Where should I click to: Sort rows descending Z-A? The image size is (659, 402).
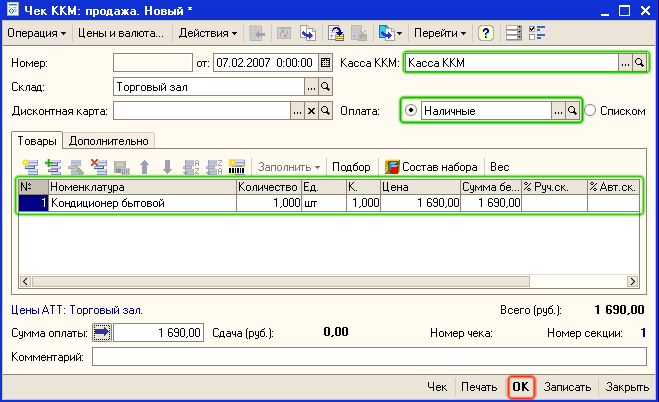(214, 167)
